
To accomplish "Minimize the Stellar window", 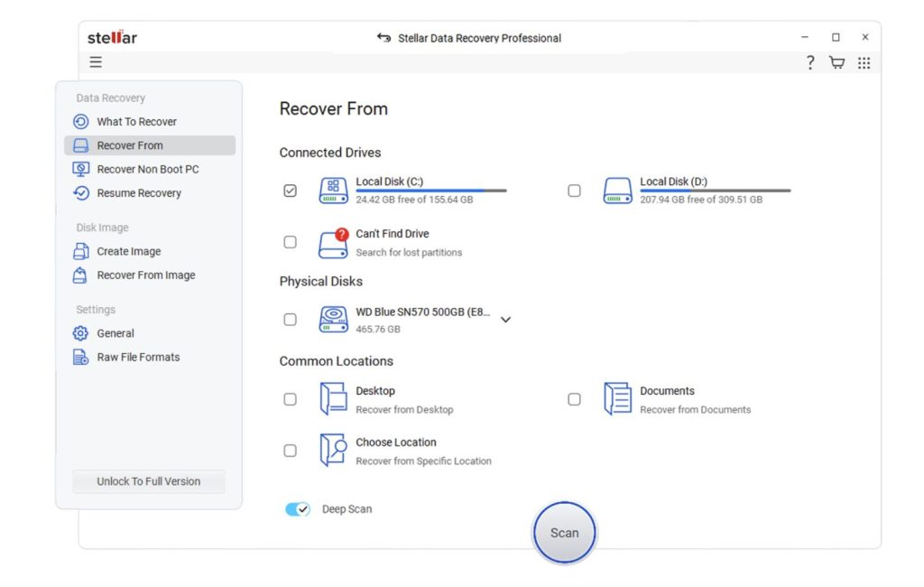I will 805,37.
